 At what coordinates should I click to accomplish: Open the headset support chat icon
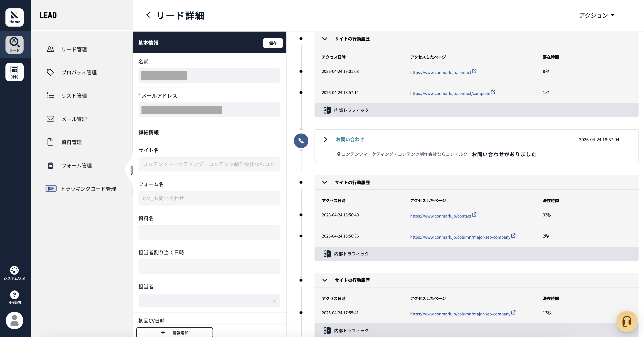tap(627, 321)
